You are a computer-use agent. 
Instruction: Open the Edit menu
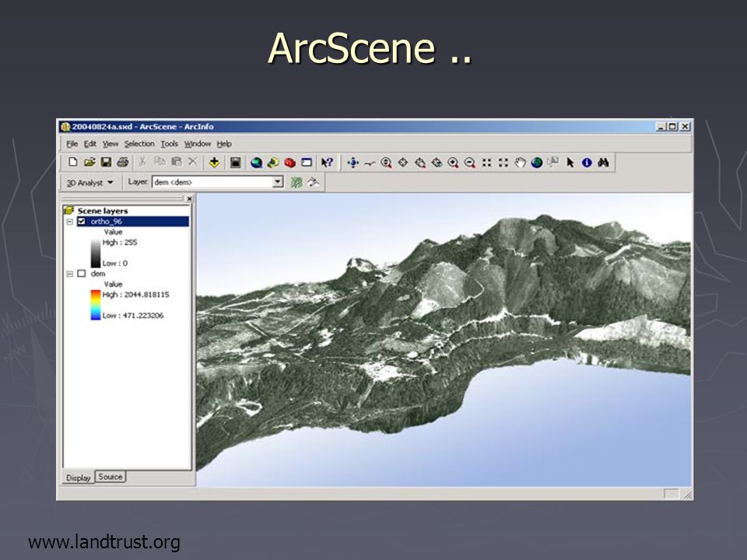coord(90,144)
